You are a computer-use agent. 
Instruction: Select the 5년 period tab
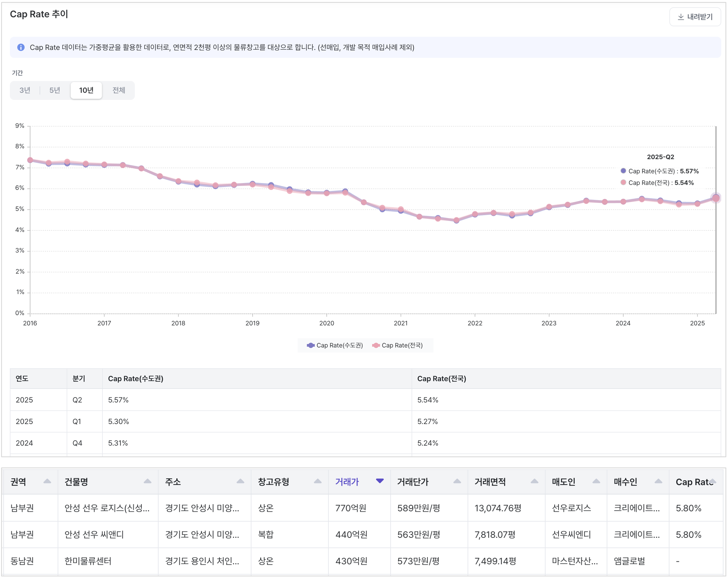(x=55, y=90)
